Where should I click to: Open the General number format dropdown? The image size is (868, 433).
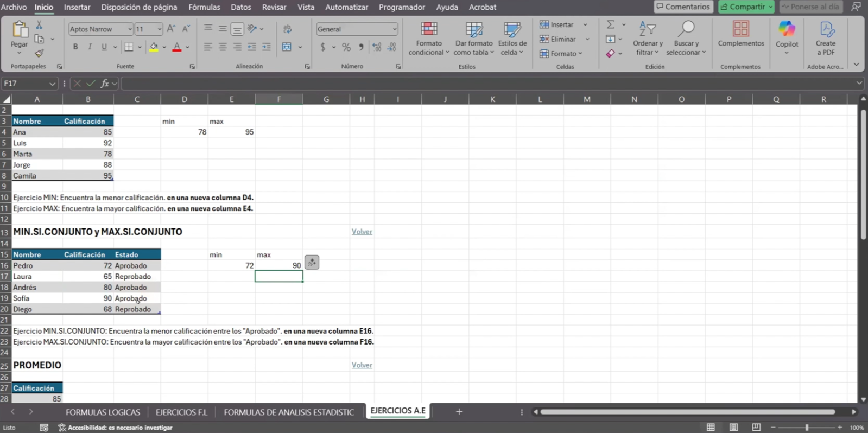pos(394,29)
